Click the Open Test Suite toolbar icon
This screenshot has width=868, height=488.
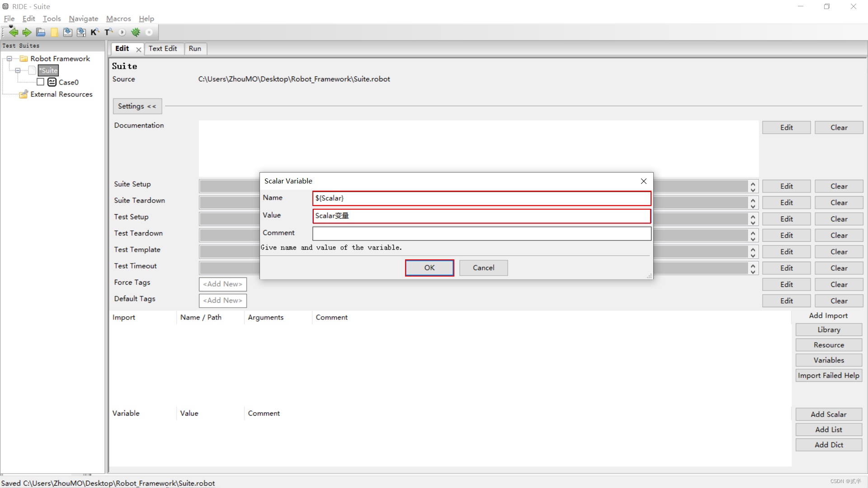(41, 32)
